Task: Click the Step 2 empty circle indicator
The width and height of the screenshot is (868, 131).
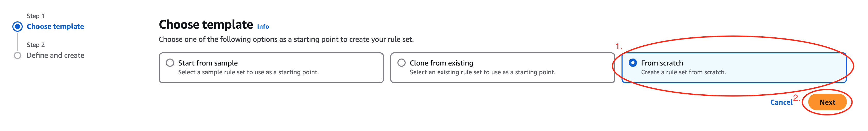Action: [x=18, y=55]
